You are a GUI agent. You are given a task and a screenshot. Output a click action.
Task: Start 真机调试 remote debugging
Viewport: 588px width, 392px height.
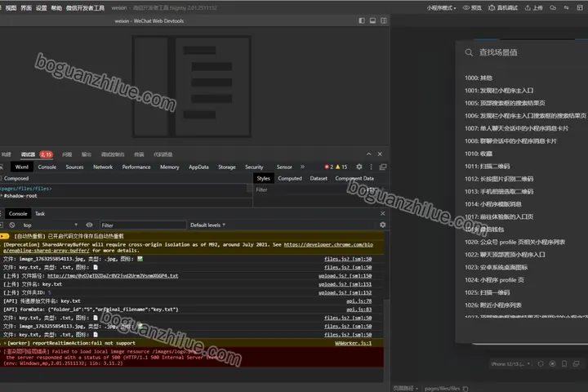pyautogui.click(x=503, y=8)
